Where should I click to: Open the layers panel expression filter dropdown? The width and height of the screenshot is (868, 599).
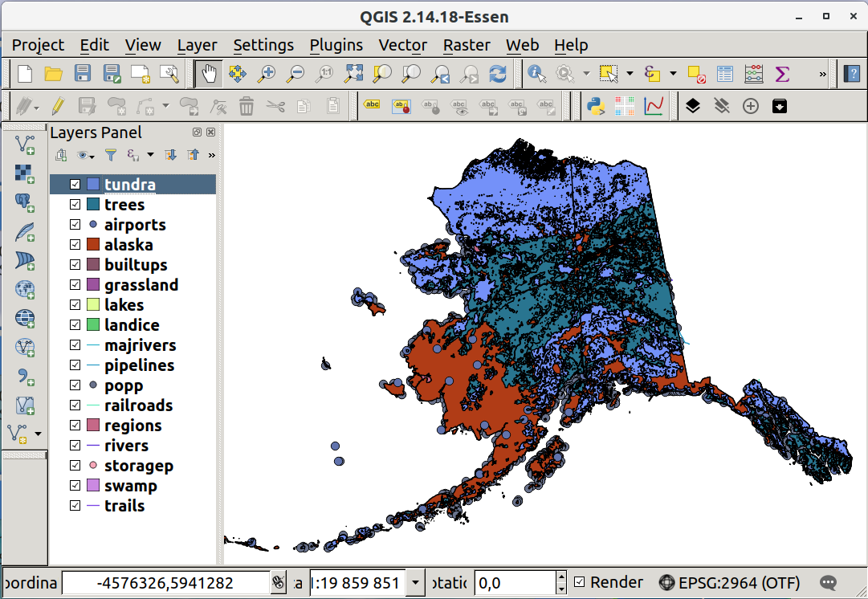[150, 155]
